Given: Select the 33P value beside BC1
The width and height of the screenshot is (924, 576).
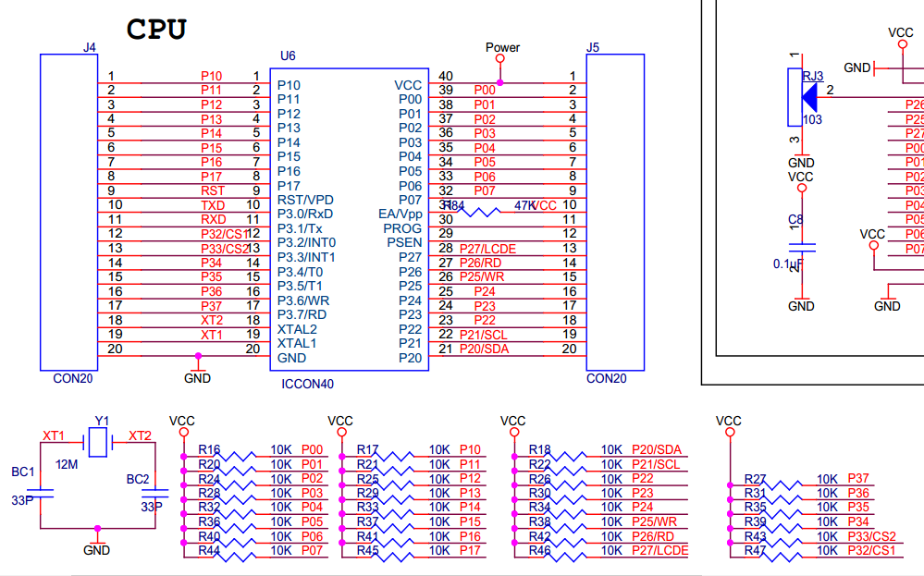Looking at the screenshot, I should 22,500.
